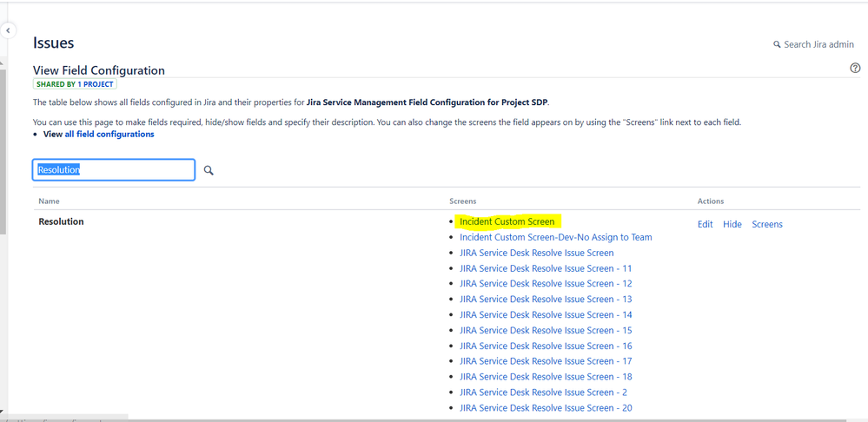868x422 pixels.
Task: Click the Edit action for Resolution
Action: (x=706, y=224)
